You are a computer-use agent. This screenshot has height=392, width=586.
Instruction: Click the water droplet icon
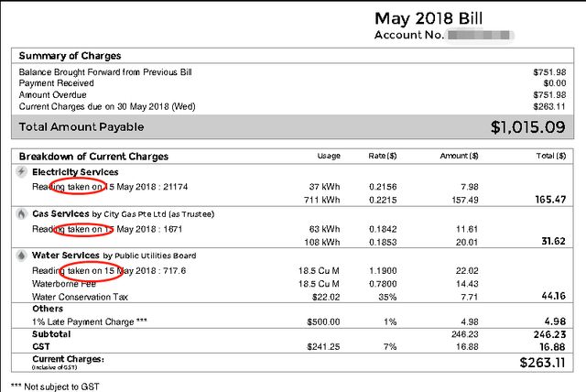[x=21, y=256]
